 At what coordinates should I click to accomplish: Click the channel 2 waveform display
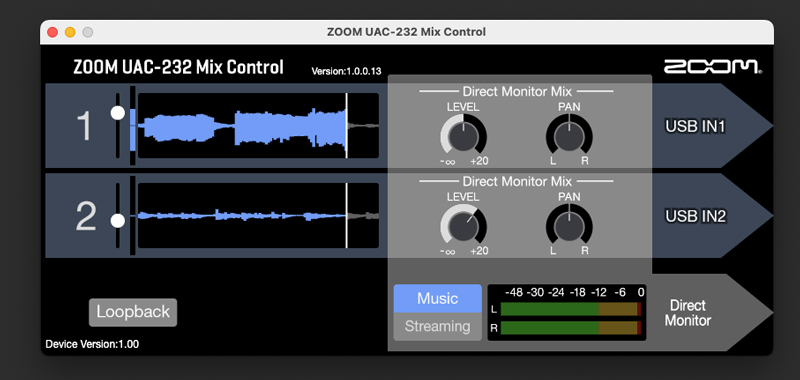pyautogui.click(x=258, y=216)
